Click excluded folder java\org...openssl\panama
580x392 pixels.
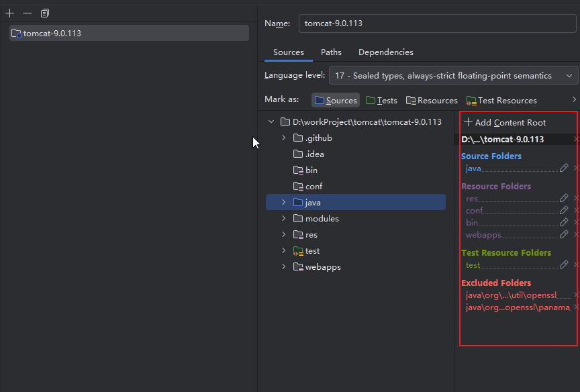(x=518, y=307)
